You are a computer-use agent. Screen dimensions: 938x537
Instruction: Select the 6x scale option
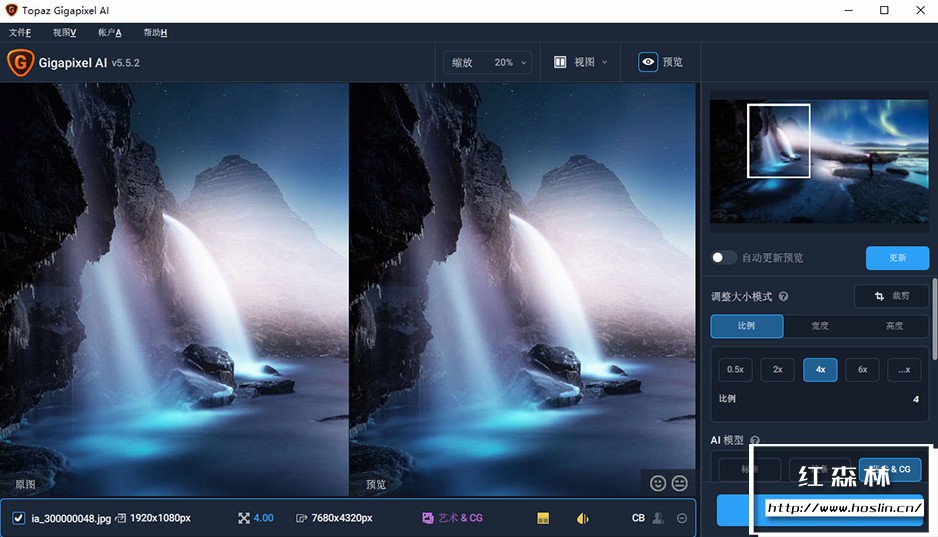pyautogui.click(x=863, y=370)
